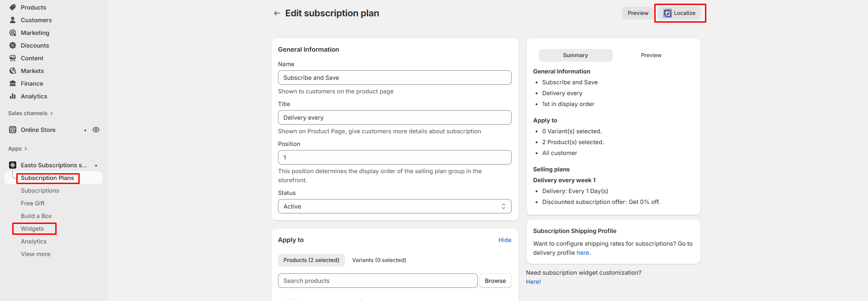
Task: Click the Customers person icon
Action: coord(13,20)
